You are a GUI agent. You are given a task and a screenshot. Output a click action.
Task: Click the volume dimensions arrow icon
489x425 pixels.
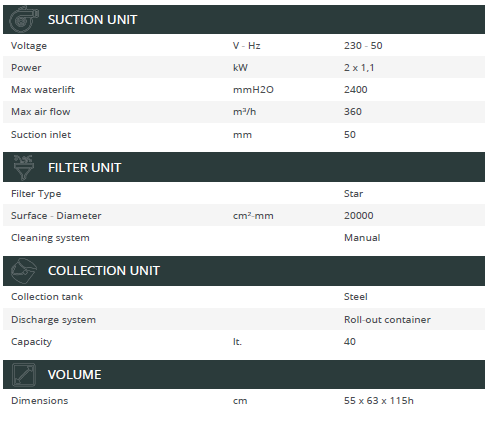click(x=24, y=375)
